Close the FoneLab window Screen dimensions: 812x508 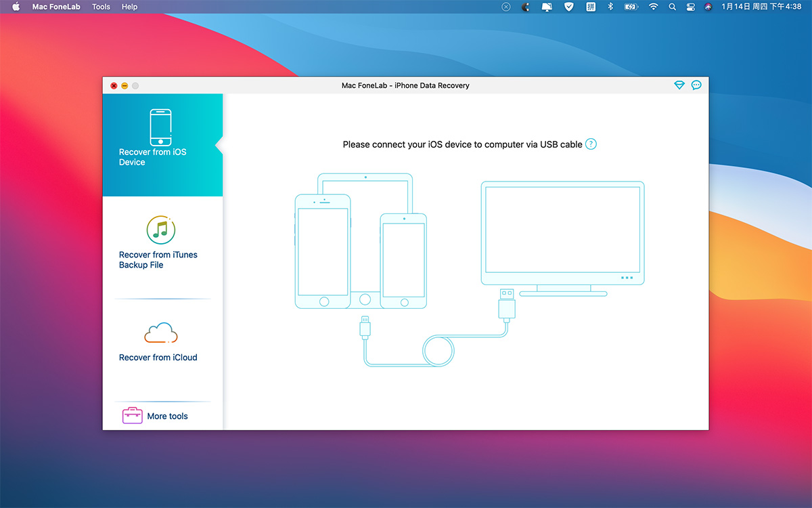pyautogui.click(x=114, y=86)
